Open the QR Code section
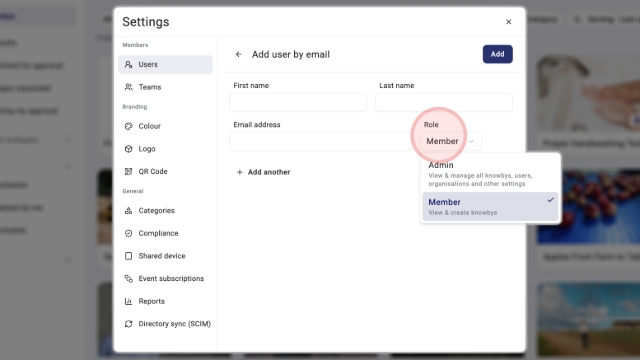 click(x=165, y=171)
